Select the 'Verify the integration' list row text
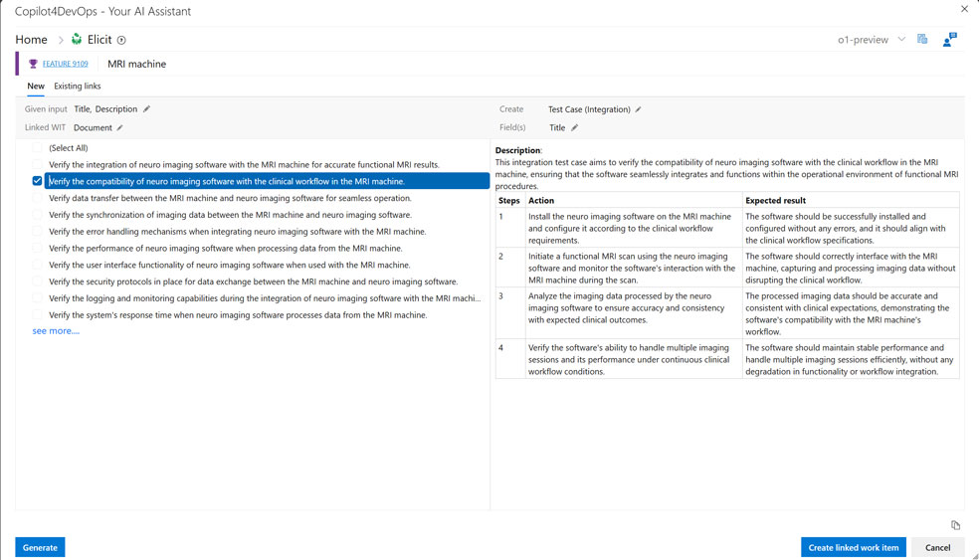979x560 pixels. click(244, 165)
